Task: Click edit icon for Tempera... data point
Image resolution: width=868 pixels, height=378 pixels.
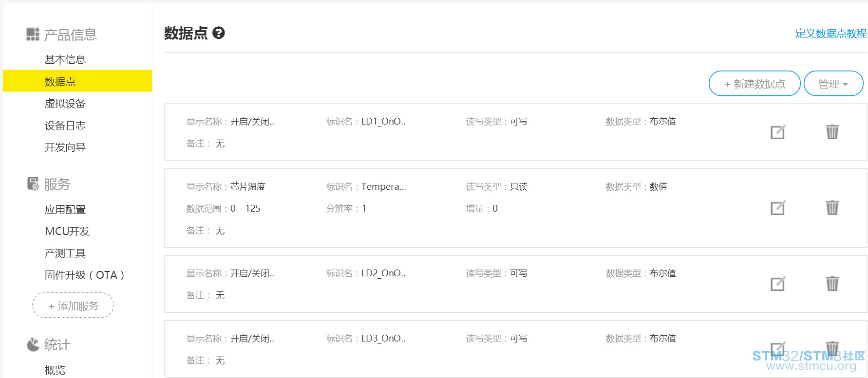Action: [x=777, y=208]
